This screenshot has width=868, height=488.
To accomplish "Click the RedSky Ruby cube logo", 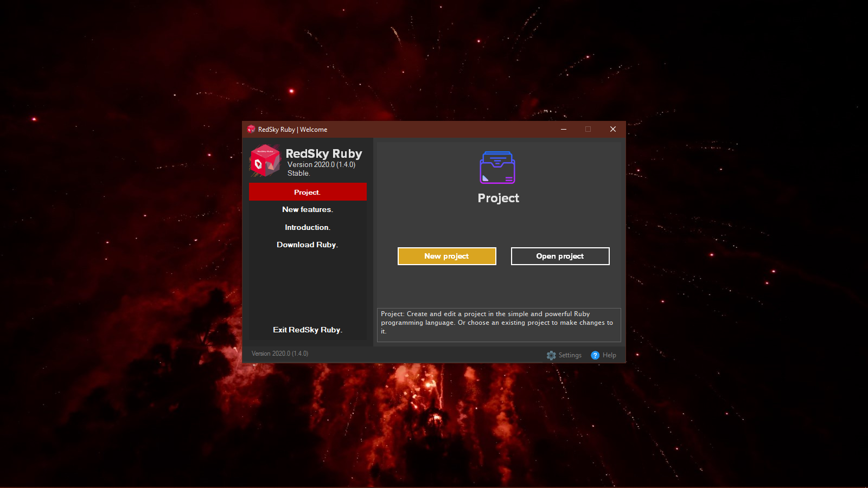I will [x=265, y=160].
